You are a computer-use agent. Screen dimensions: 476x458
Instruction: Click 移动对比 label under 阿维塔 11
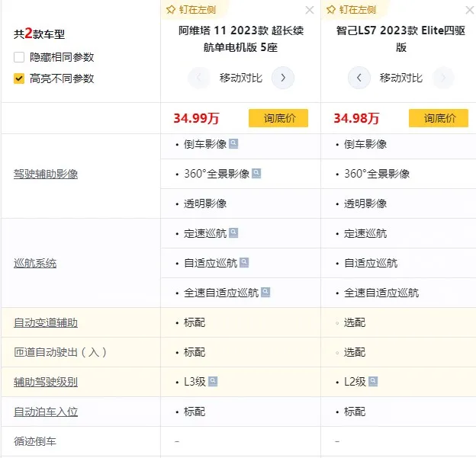(241, 78)
